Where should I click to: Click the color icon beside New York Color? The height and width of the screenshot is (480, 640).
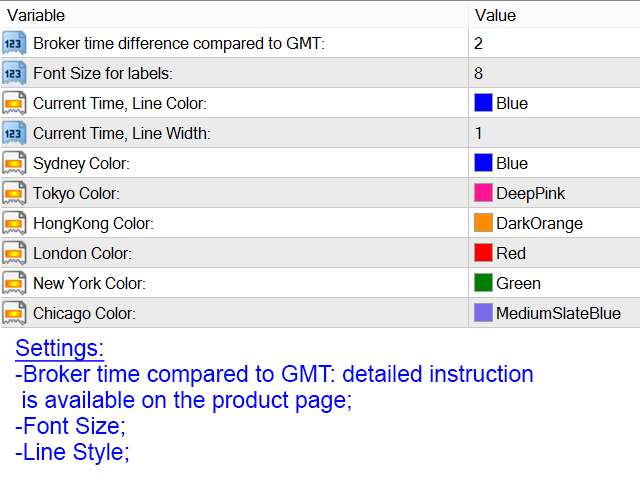click(14, 283)
